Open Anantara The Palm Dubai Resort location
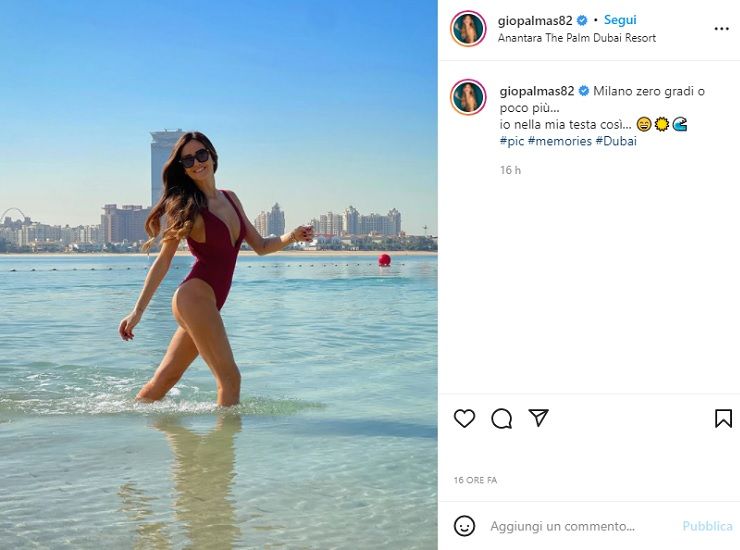740x550 pixels. coord(577,38)
